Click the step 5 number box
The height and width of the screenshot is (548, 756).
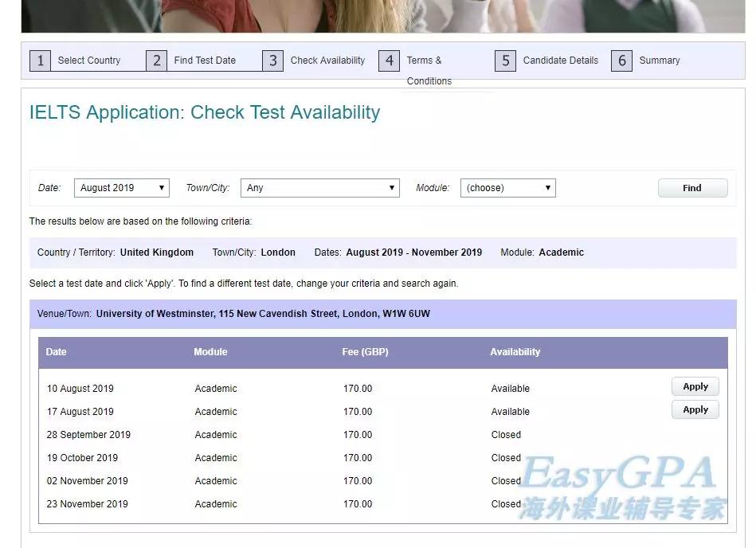pyautogui.click(x=505, y=61)
